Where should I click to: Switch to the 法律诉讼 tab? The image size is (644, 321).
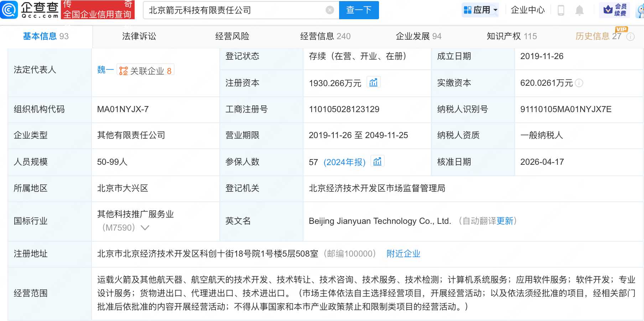tap(139, 36)
